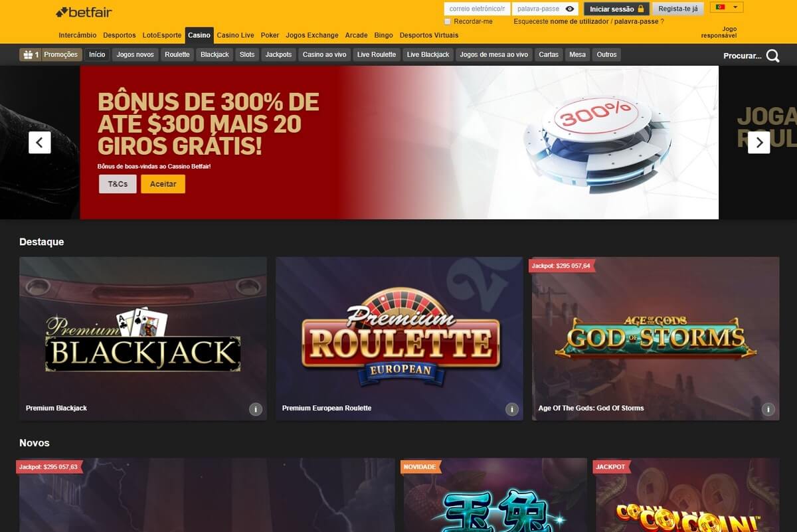
Task: Open info for God Of Storms
Action: click(768, 409)
